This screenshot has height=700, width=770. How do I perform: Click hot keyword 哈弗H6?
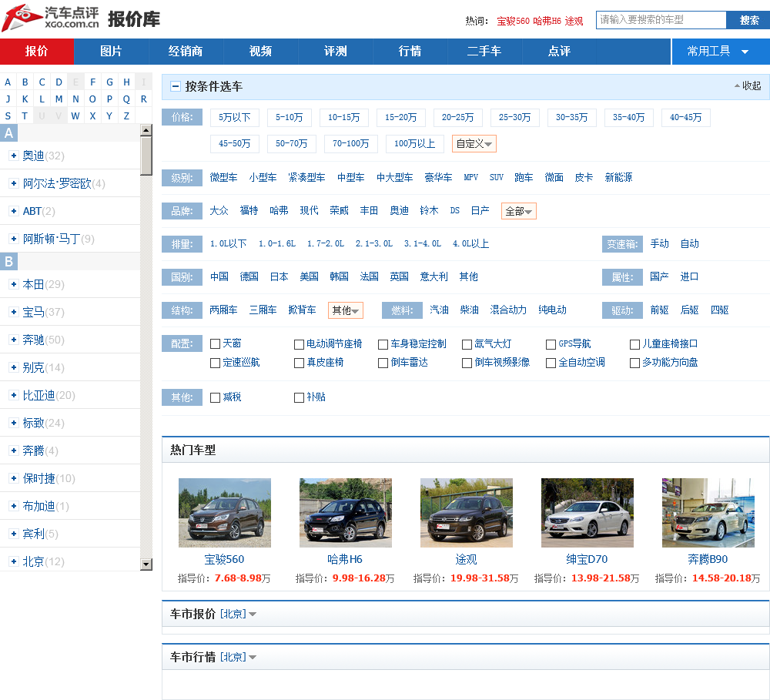547,21
